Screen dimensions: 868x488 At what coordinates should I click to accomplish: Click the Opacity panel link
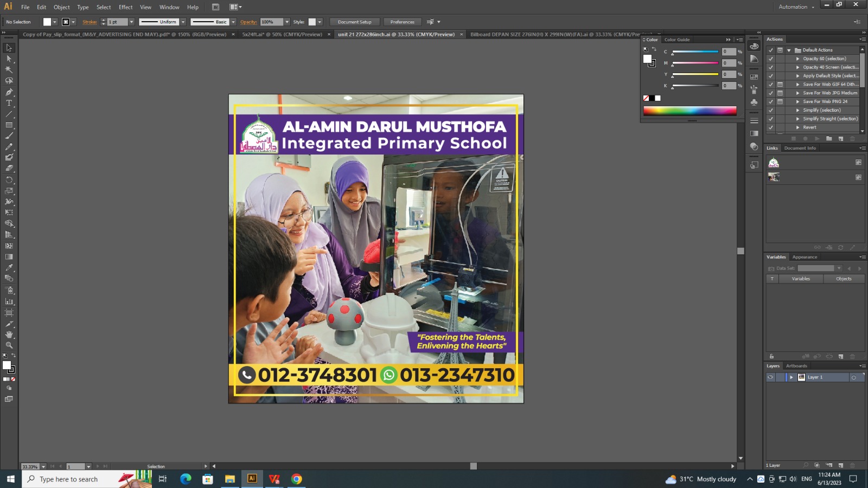[x=248, y=22]
